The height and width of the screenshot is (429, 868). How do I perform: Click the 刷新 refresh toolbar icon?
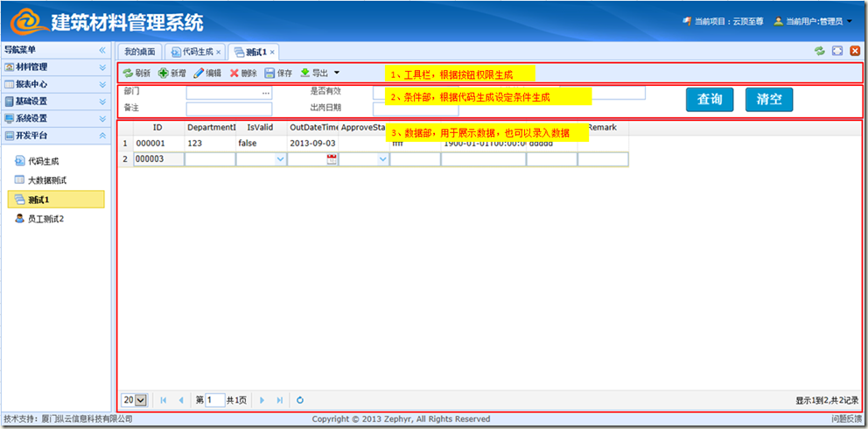coord(128,74)
